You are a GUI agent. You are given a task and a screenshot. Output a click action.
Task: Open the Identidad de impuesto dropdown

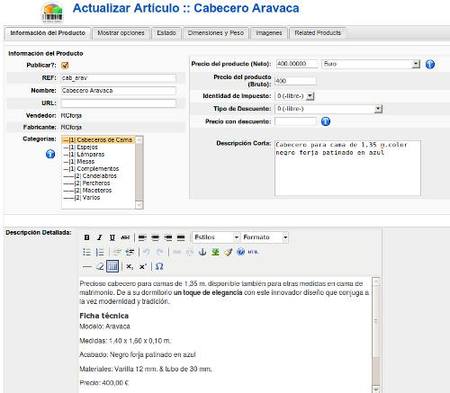click(x=295, y=96)
